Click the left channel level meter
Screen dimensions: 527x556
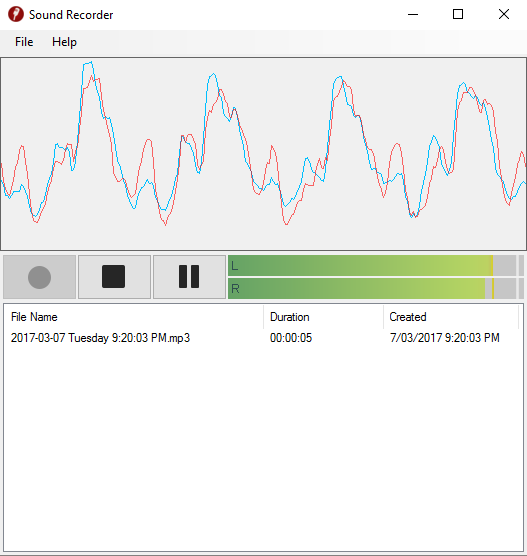click(x=372, y=265)
